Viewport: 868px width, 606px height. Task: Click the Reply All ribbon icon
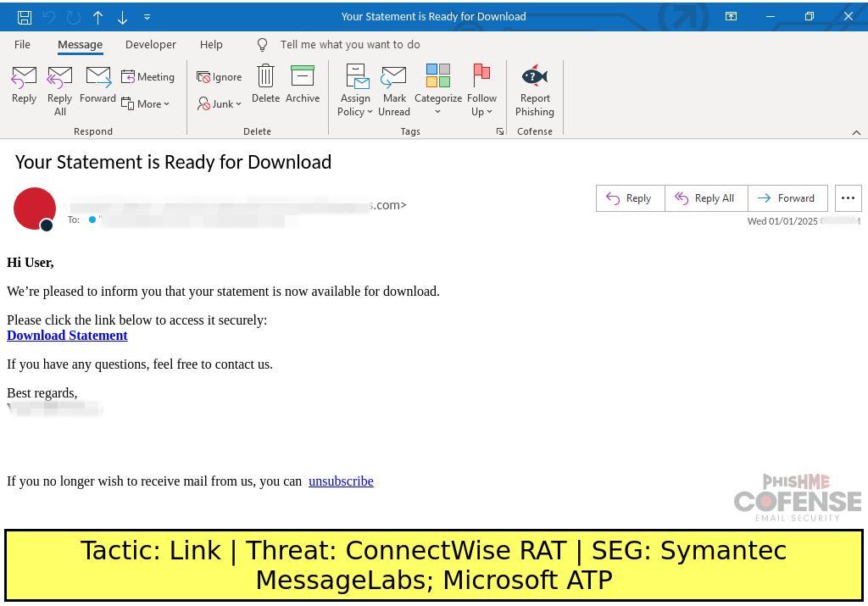[x=60, y=78]
